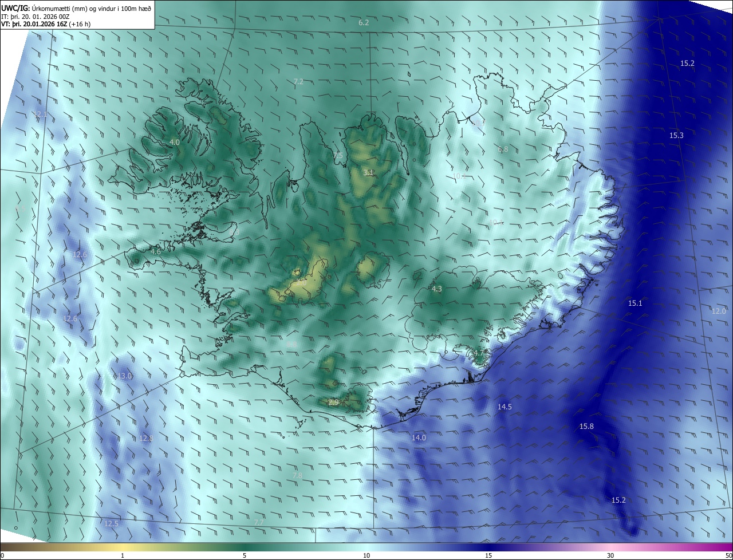Click the 4.0 value label on the Westfjords
Viewport: 733px width, 560px height.
(175, 142)
